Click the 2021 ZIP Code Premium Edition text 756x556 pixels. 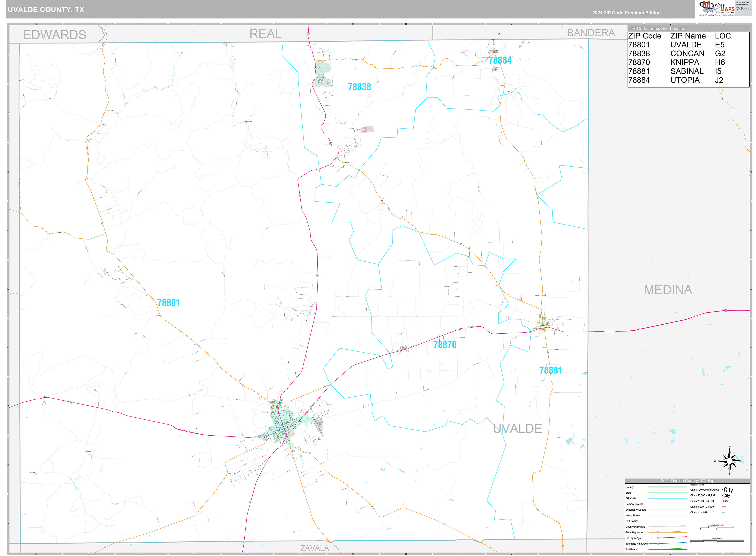click(626, 13)
